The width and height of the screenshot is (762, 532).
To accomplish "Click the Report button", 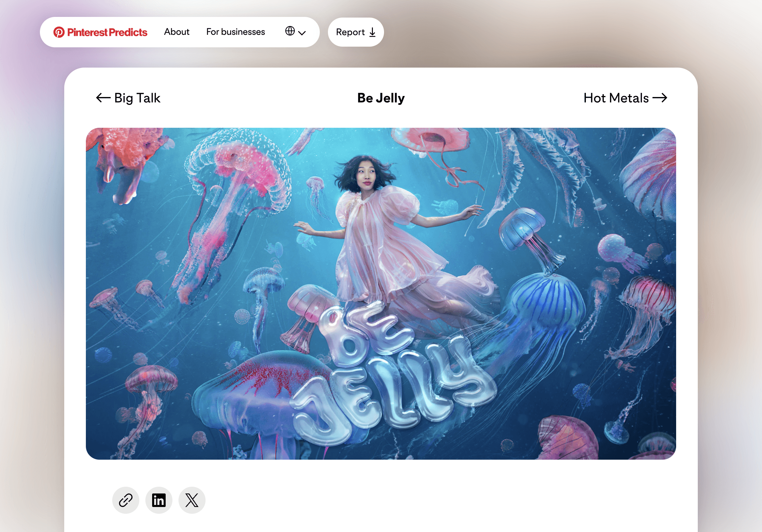I will click(x=350, y=32).
